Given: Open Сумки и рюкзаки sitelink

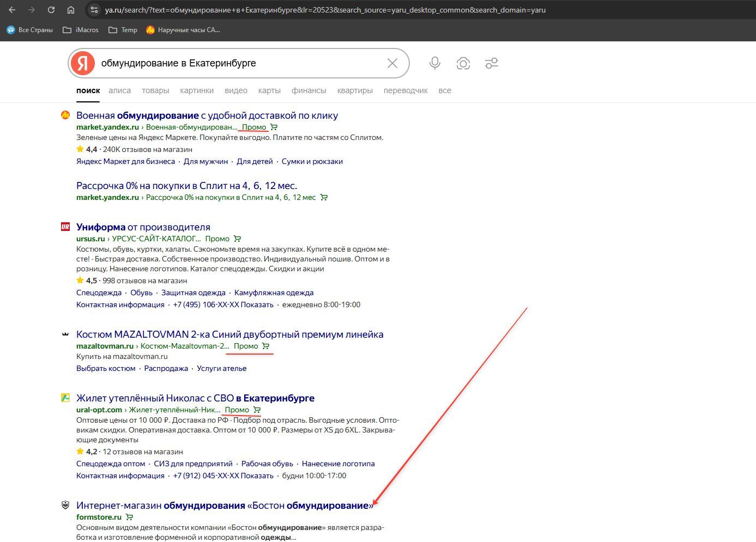Looking at the screenshot, I should click(312, 161).
